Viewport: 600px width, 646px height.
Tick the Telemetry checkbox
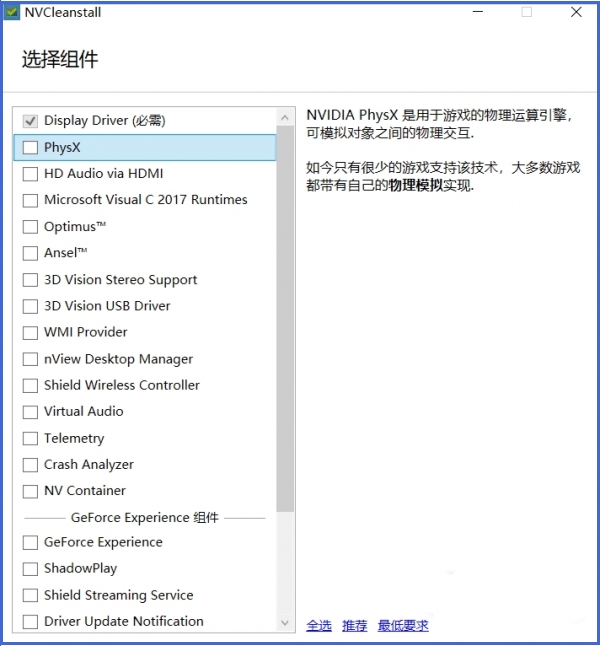[30, 438]
